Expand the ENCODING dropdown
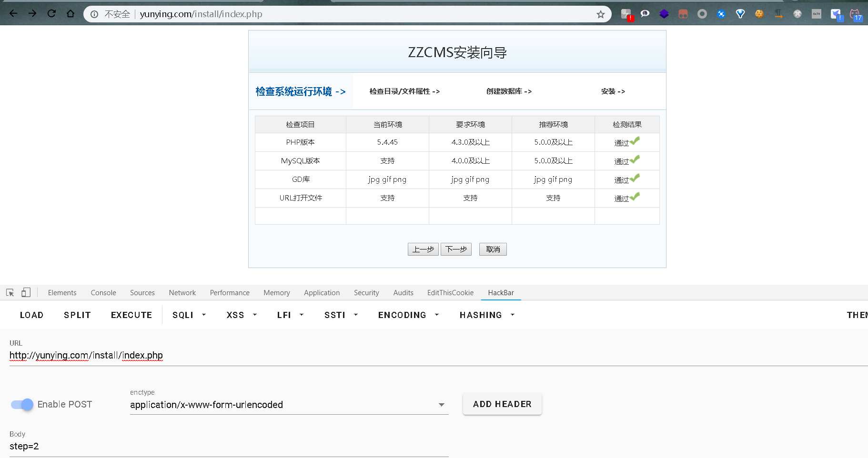 pyautogui.click(x=408, y=315)
